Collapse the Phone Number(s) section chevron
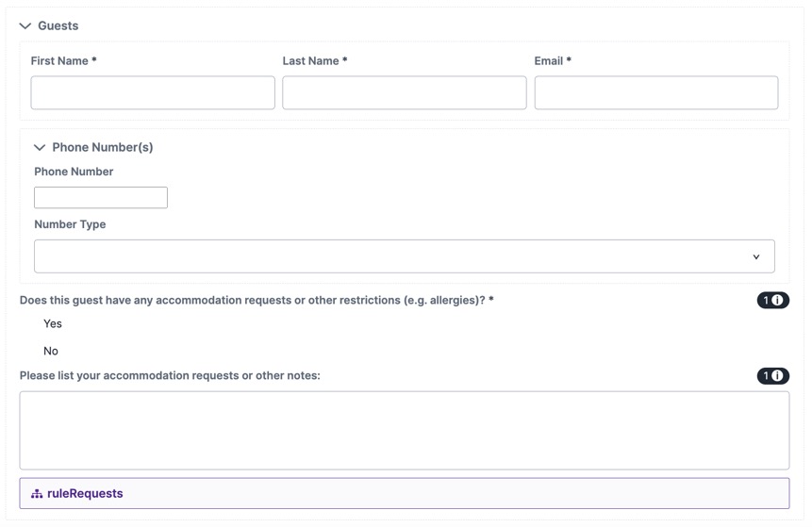The width and height of the screenshot is (812, 527). (40, 147)
